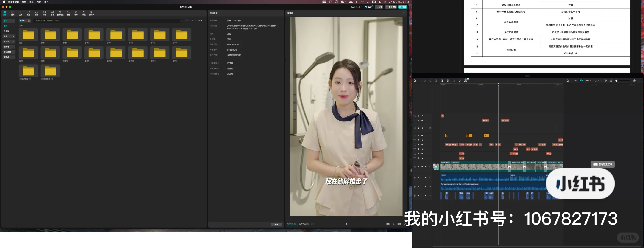Click the 修改 button in draft parameters
The image size is (644, 248).
(x=276, y=225)
